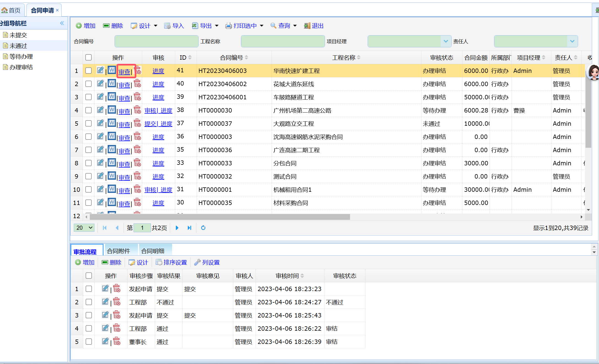This screenshot has height=364, width=599.
Task: Click red delete trash icon in row 6
Action: pyautogui.click(x=137, y=136)
